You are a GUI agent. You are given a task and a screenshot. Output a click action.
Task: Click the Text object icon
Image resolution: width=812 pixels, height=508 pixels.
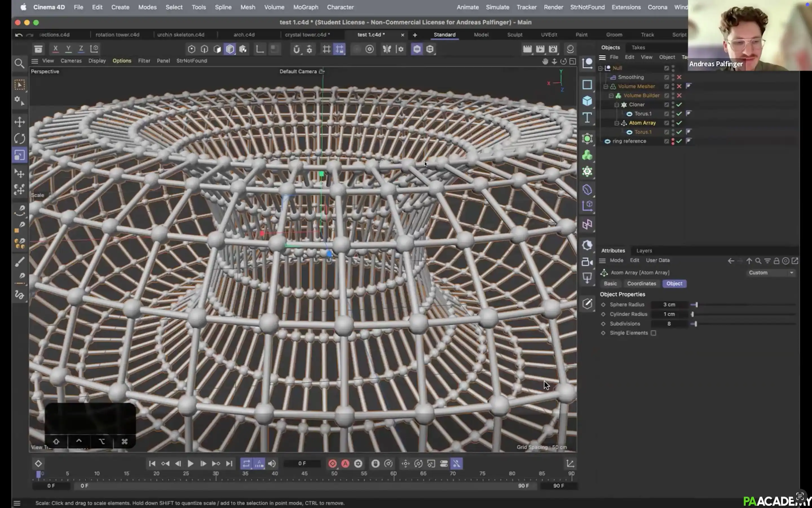pos(587,118)
